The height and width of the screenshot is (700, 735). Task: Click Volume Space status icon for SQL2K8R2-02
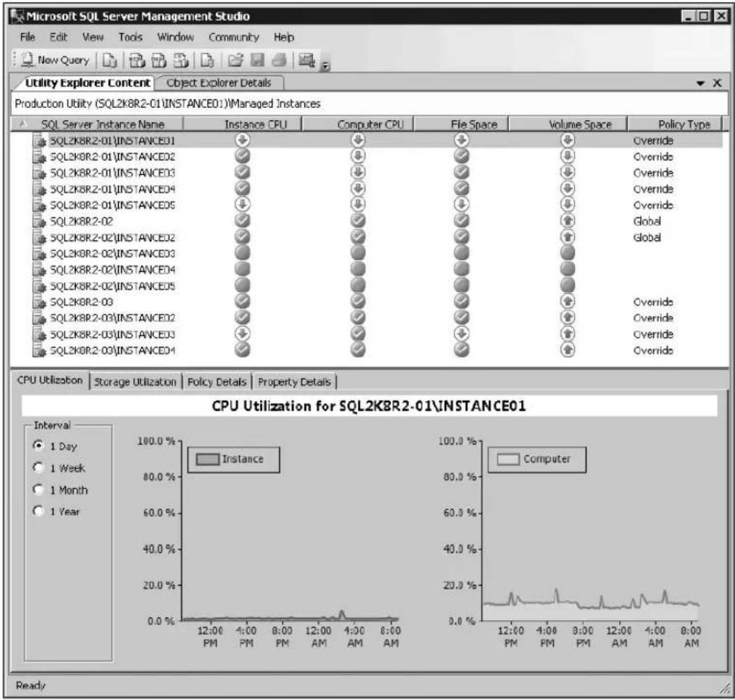tap(568, 221)
